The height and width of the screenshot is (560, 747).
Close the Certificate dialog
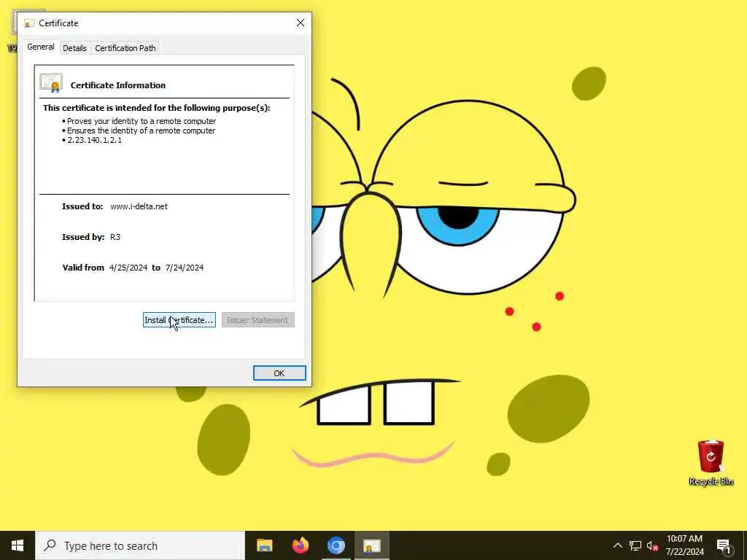300,23
